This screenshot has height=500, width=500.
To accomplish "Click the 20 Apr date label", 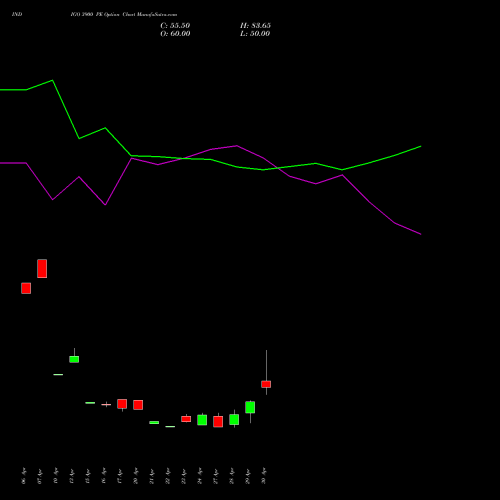I will click(x=135, y=476).
